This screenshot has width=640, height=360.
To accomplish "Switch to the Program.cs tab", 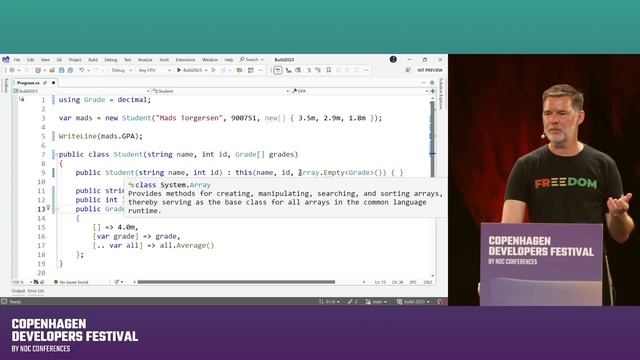I will pos(28,83).
